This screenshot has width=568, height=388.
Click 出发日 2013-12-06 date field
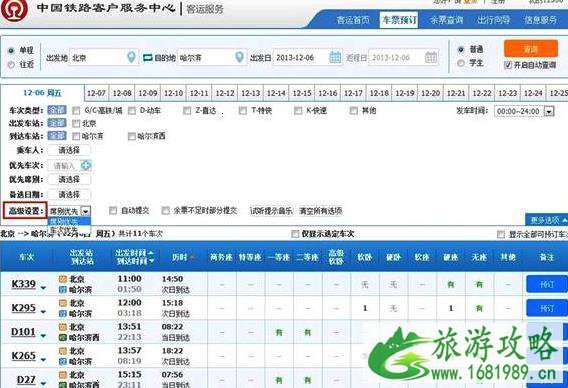click(x=308, y=57)
